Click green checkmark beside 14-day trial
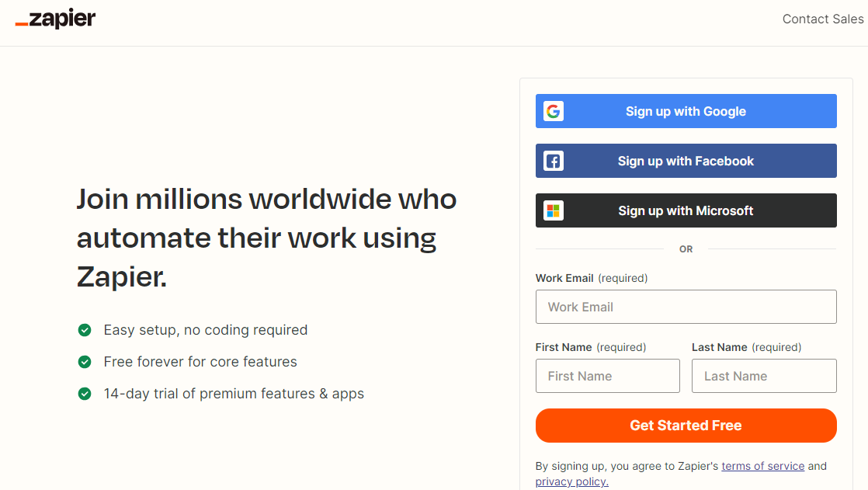 click(85, 394)
